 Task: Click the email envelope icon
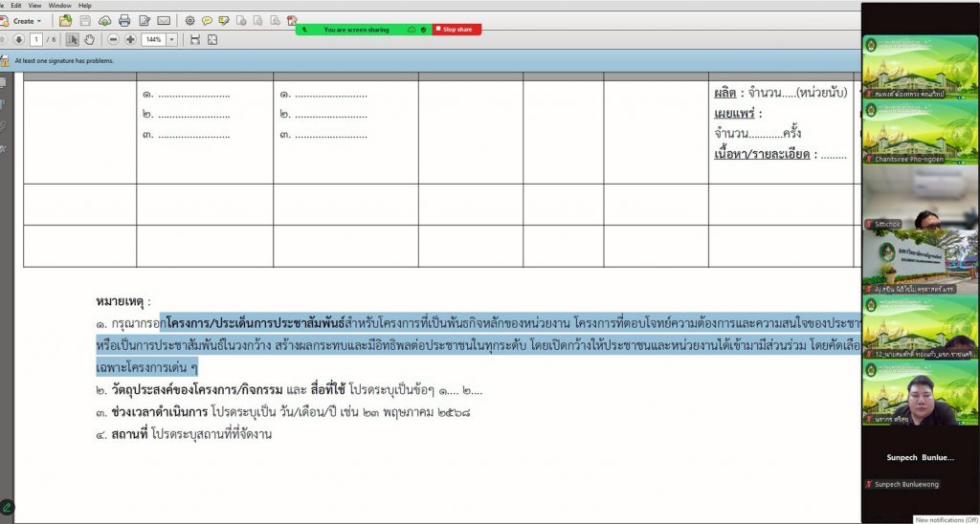[x=164, y=20]
